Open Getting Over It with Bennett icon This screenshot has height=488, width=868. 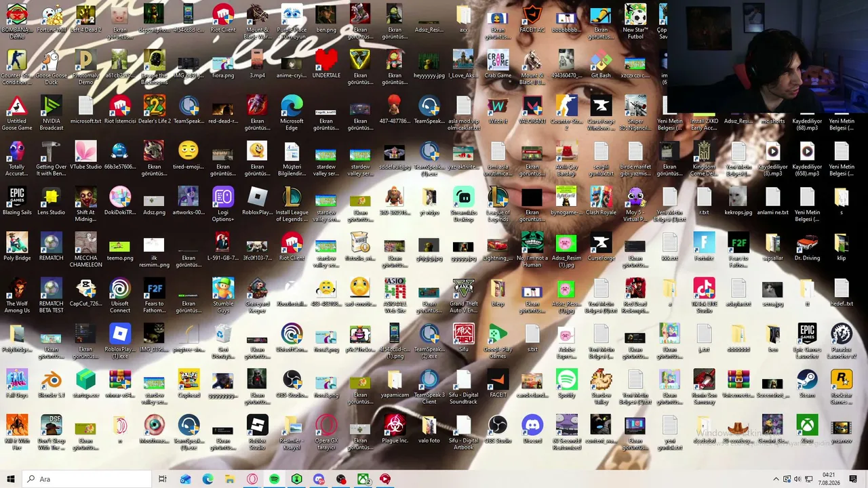52,159
